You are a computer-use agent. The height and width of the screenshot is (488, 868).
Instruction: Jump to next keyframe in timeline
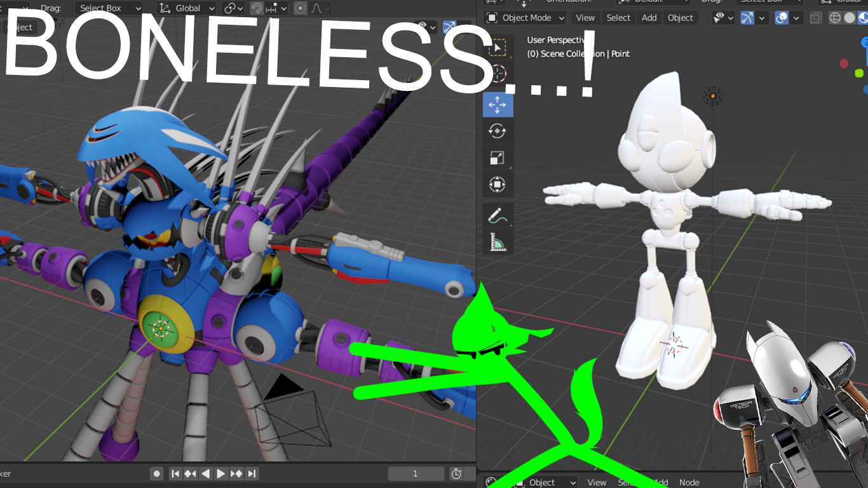tap(236, 473)
